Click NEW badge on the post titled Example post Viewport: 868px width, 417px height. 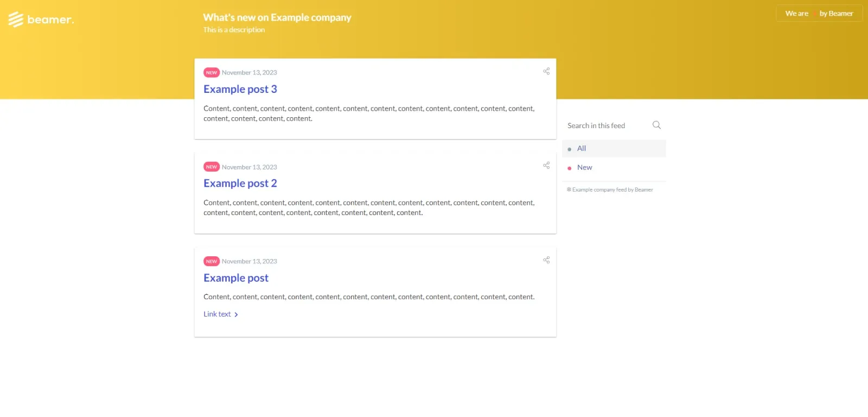[212, 261]
